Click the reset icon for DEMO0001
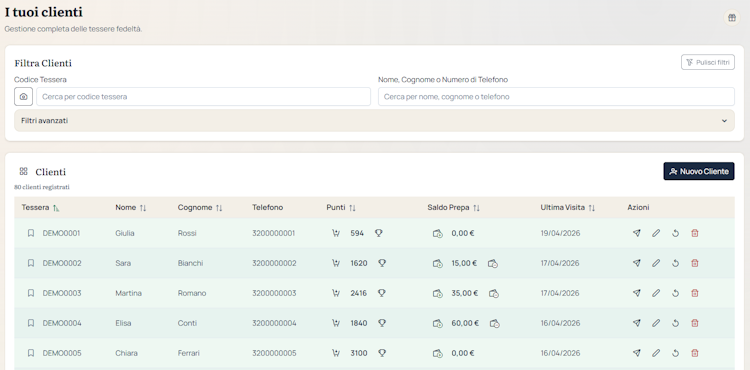Viewport: 750px width, 370px height. pos(675,233)
